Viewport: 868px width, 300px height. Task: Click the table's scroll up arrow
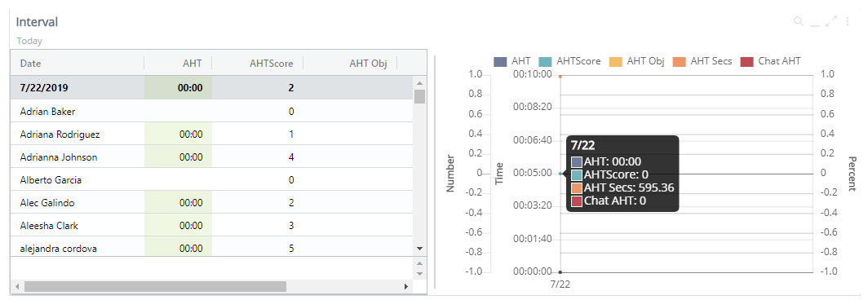tap(419, 83)
